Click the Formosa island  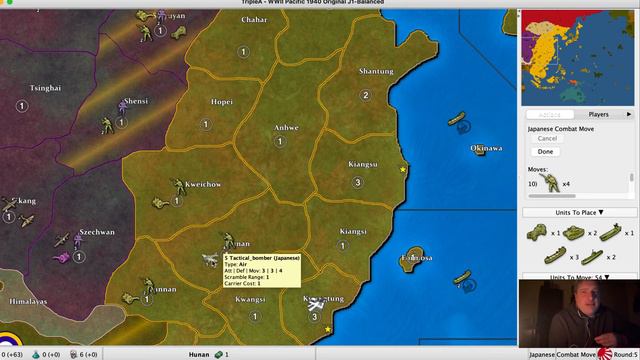[x=412, y=259]
